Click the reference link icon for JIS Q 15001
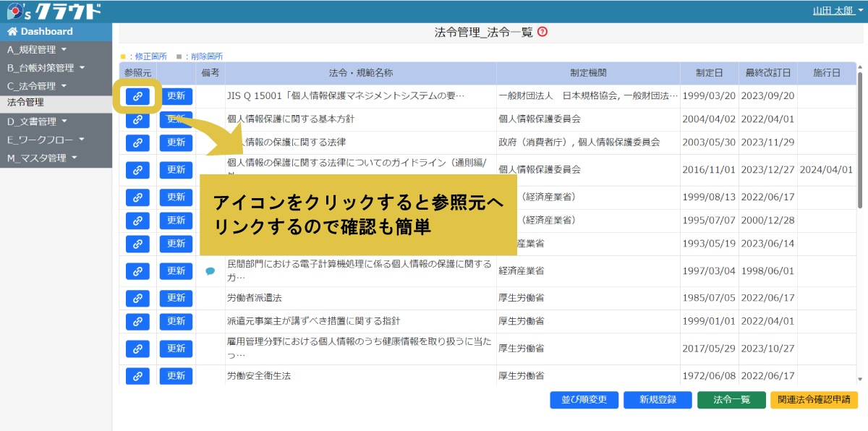Screen dimensions: 868x431 click(137, 95)
